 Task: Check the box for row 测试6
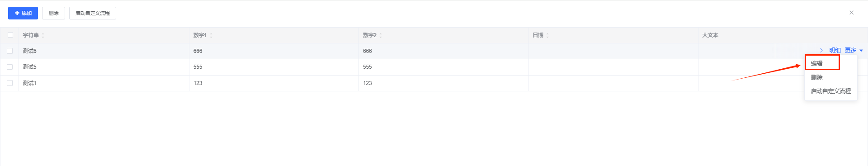pos(9,51)
